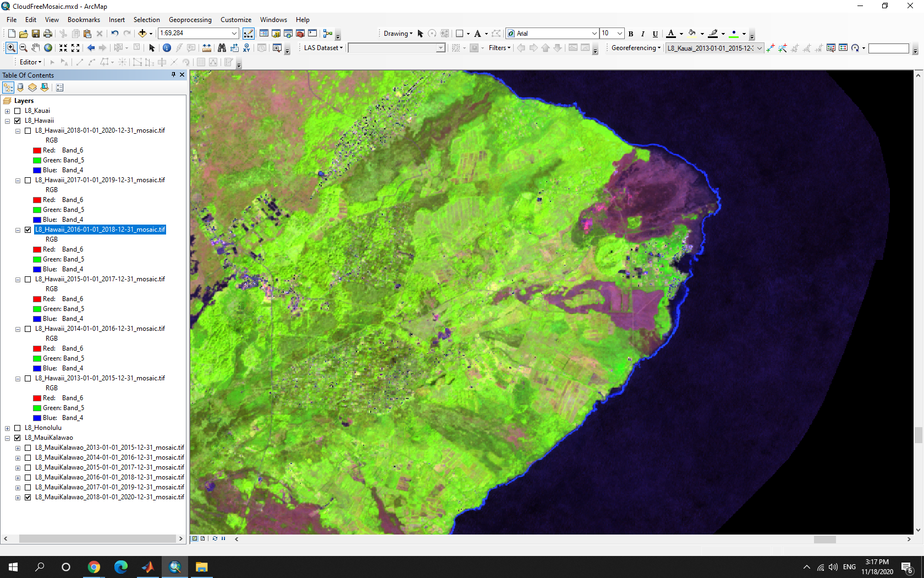Open the Georeferencing dropdown button
Viewport: 924px width, 578px height.
pos(636,48)
